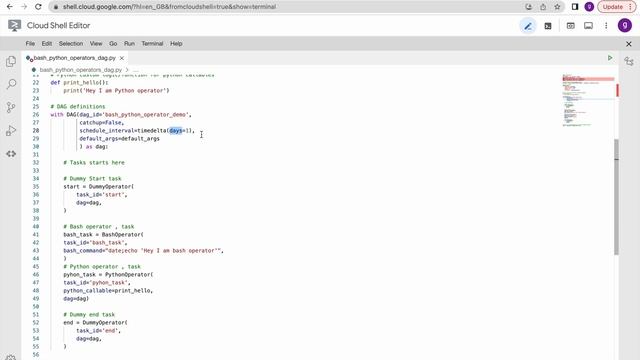Toggle the editor pencil button
This screenshot has width=640, height=360.
tap(528, 26)
